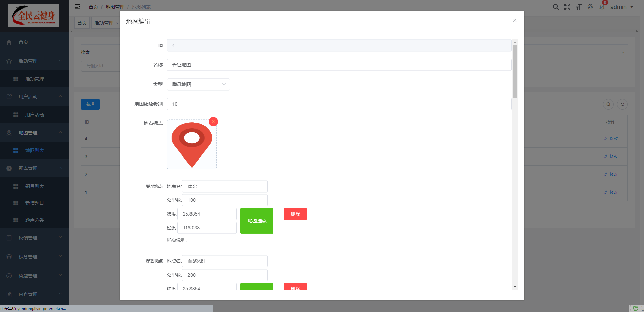644x312 pixels.
Task: Click the search magnifier icon in top bar
Action: pyautogui.click(x=556, y=7)
